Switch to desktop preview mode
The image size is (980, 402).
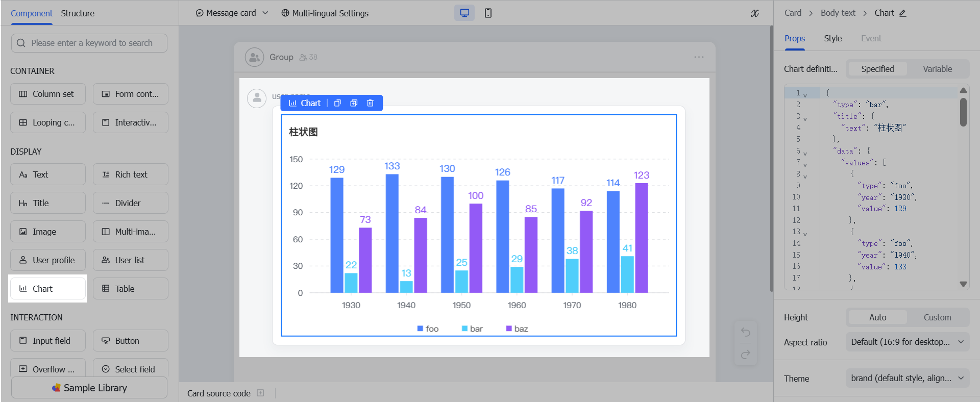[464, 13]
